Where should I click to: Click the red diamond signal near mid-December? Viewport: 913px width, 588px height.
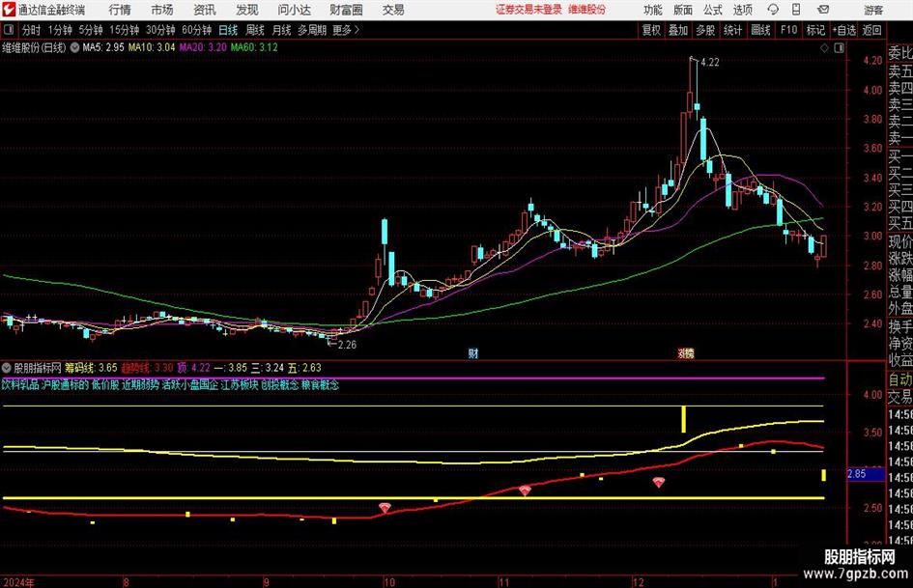pyautogui.click(x=659, y=482)
